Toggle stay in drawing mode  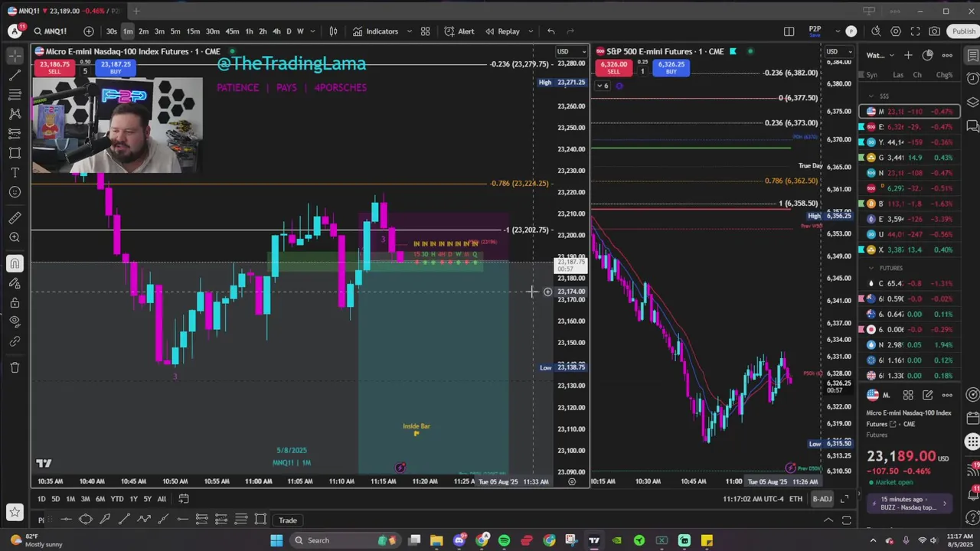click(15, 283)
